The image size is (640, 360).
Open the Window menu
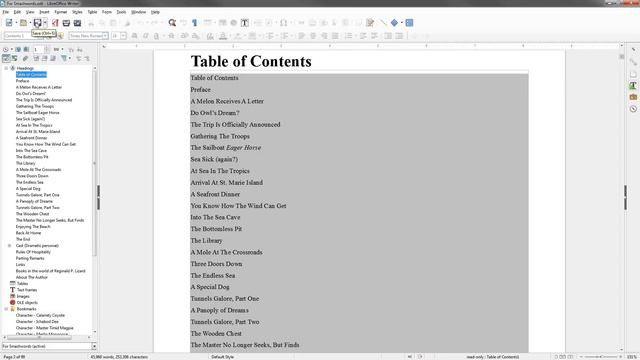pos(138,12)
